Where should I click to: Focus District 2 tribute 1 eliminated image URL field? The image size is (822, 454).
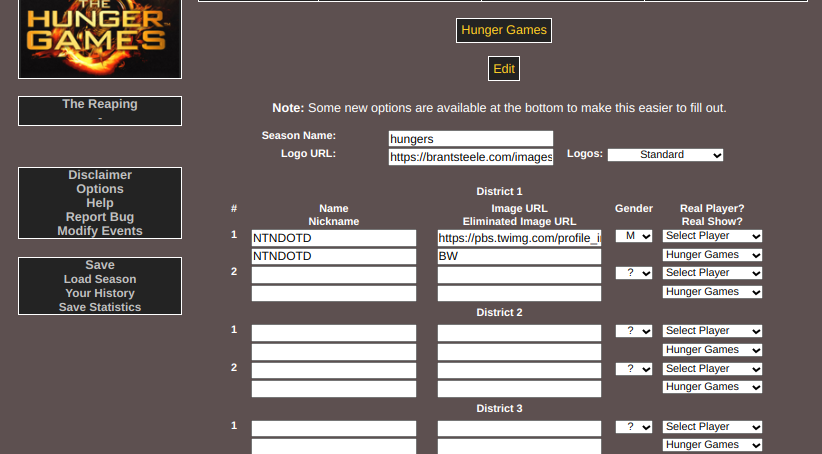520,352
